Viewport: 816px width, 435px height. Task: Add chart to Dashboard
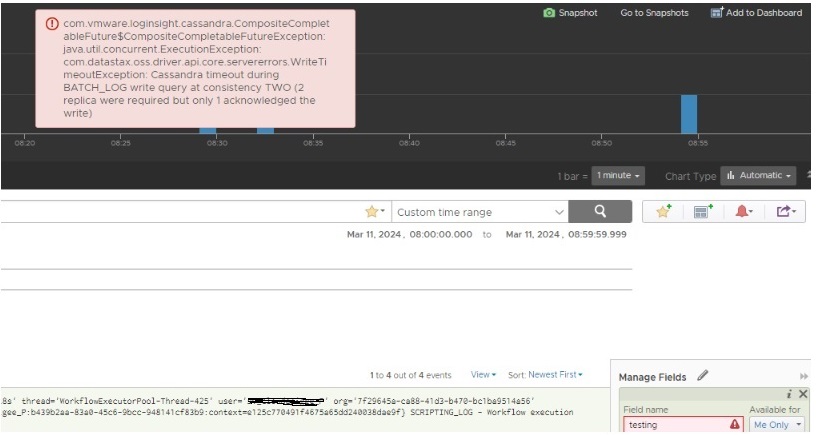(757, 13)
